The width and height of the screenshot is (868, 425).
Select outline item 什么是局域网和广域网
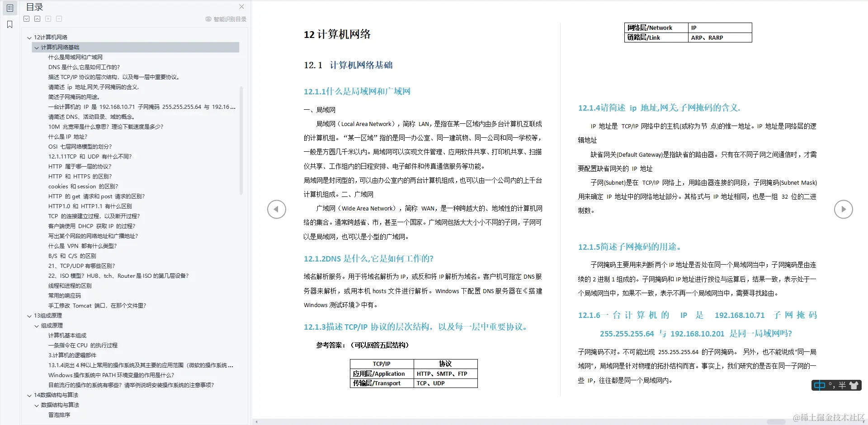pos(75,57)
